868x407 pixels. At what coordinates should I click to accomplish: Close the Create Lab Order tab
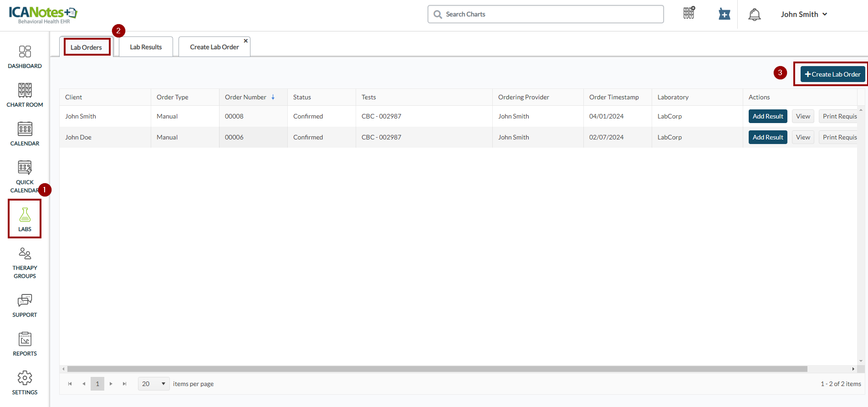(x=245, y=41)
